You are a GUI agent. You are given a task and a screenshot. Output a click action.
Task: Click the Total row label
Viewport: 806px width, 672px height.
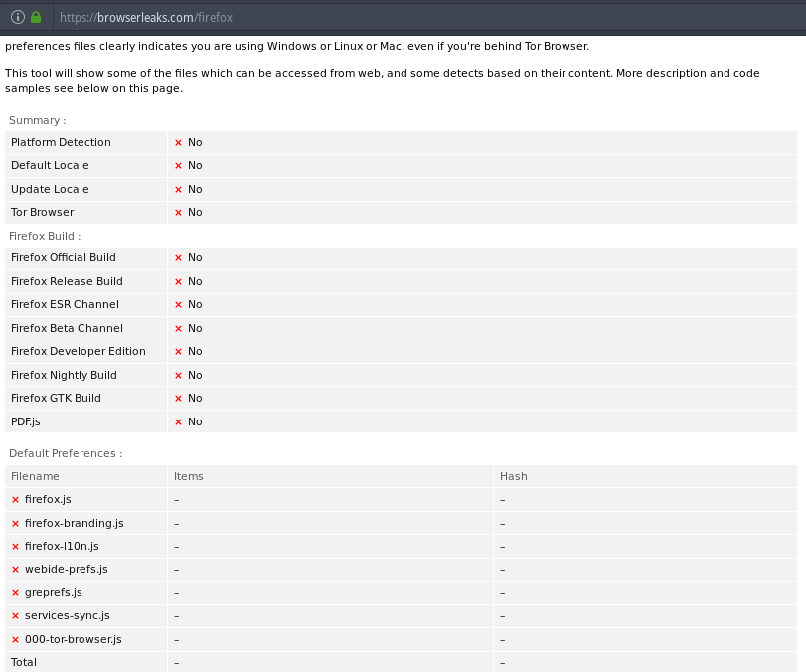point(24,662)
